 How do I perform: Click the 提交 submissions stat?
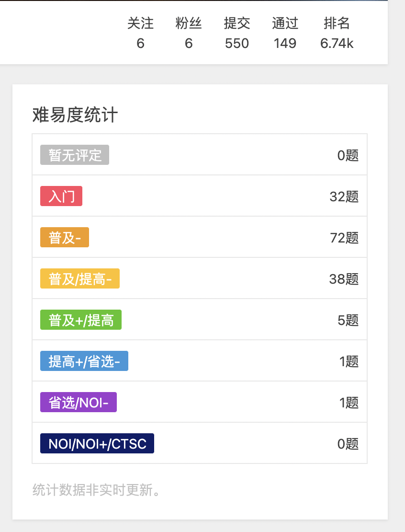tap(237, 34)
